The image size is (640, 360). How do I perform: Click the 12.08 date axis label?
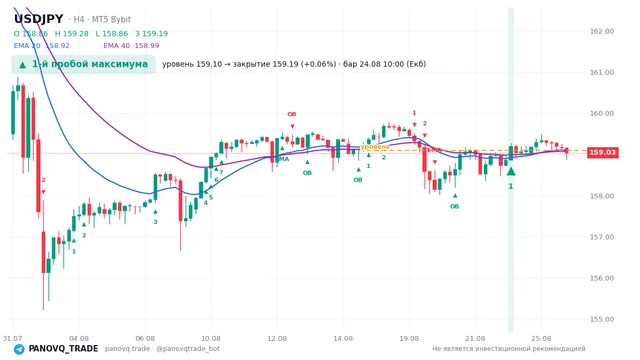(x=277, y=338)
